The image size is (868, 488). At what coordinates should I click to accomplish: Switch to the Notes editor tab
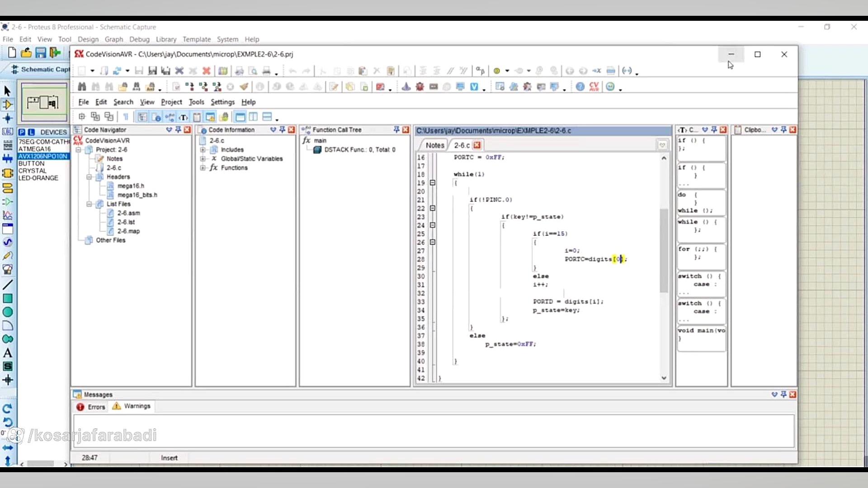click(x=434, y=145)
